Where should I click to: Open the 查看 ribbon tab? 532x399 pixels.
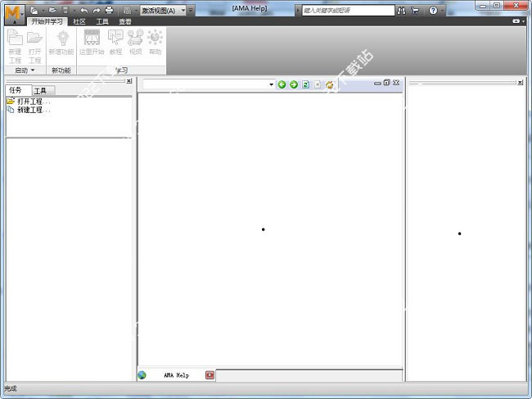pyautogui.click(x=124, y=21)
